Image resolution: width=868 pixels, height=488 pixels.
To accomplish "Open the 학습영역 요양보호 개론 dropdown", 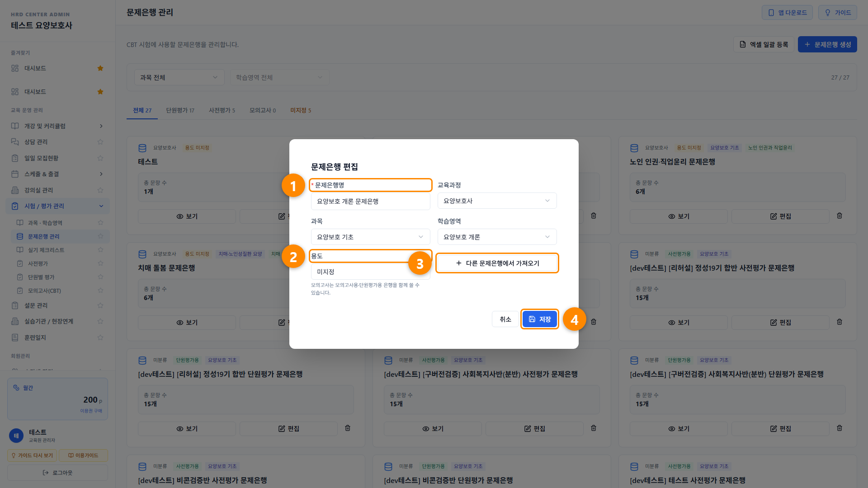I will [x=497, y=237].
